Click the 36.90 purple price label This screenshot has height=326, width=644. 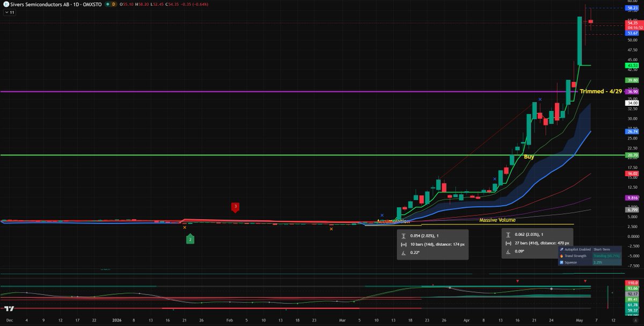point(631,92)
